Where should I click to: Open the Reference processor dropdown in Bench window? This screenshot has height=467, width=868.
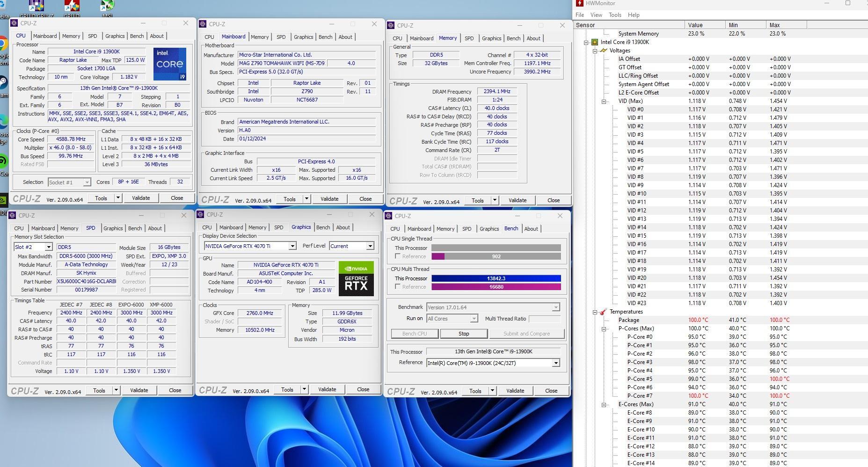[x=556, y=363]
